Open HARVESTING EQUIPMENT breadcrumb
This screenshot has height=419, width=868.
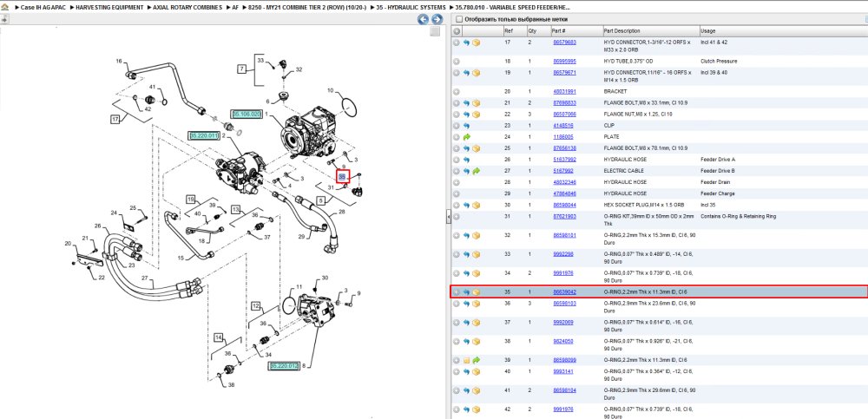[x=109, y=7]
